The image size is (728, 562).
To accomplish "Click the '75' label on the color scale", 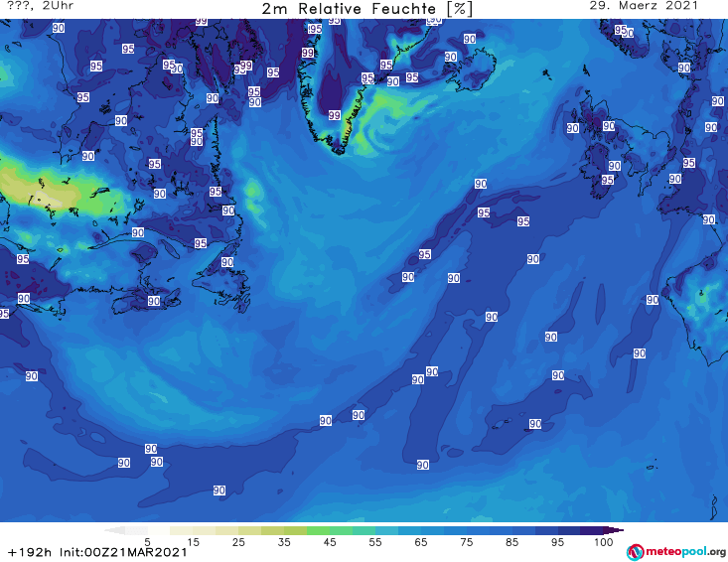I will [x=467, y=542].
